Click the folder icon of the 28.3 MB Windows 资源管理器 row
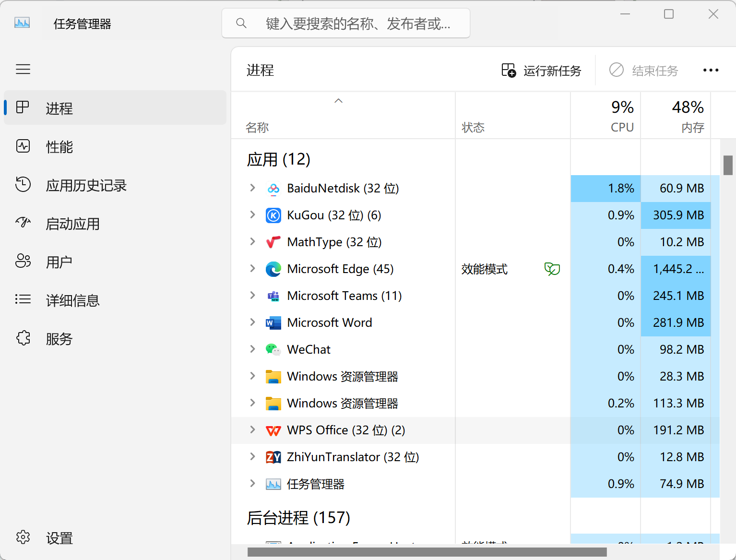Image resolution: width=736 pixels, height=560 pixels. [273, 377]
